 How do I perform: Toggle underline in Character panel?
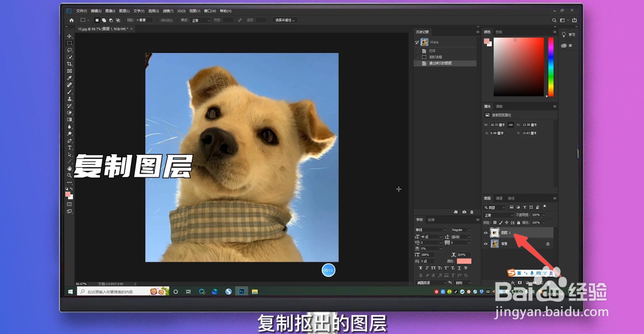(459, 268)
